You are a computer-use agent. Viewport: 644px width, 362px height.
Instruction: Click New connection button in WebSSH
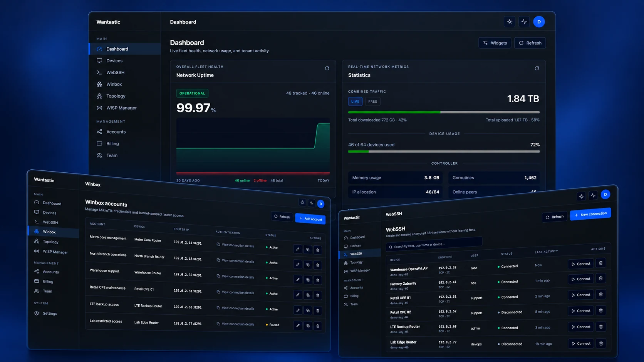click(x=590, y=214)
